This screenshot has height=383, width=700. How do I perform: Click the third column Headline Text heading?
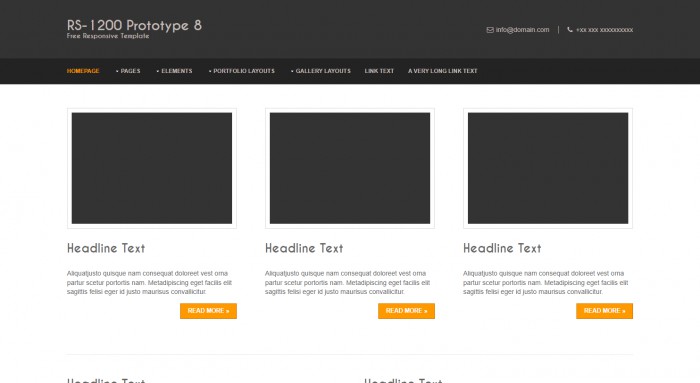(502, 248)
